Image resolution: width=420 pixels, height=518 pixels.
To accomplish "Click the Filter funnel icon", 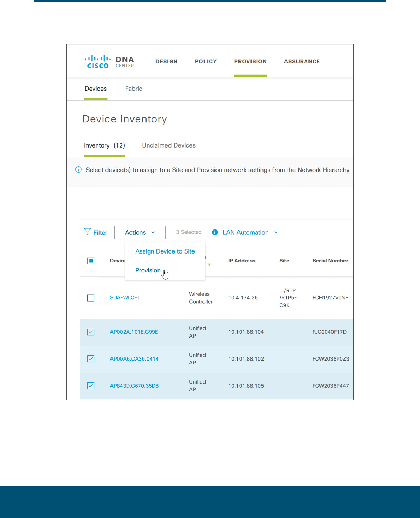I will pyautogui.click(x=87, y=232).
